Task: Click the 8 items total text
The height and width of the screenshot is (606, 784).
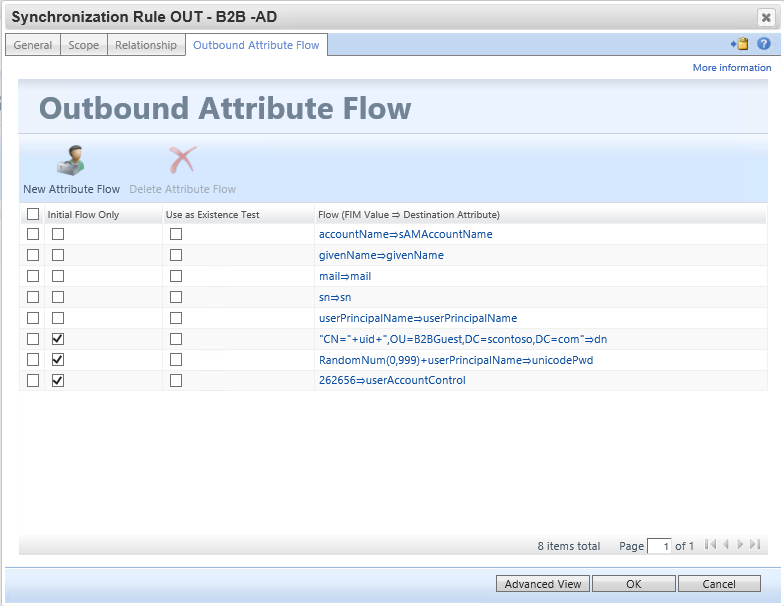Action: click(568, 546)
